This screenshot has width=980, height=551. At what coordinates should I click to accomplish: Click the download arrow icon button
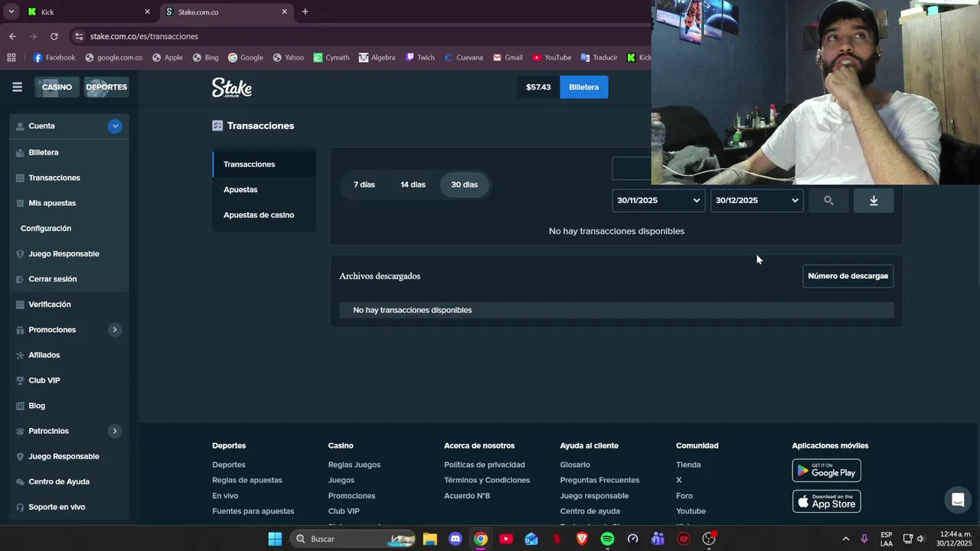[x=874, y=201]
